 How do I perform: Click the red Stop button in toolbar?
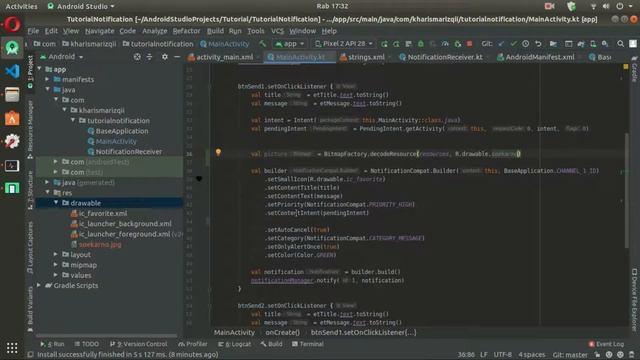coord(470,44)
